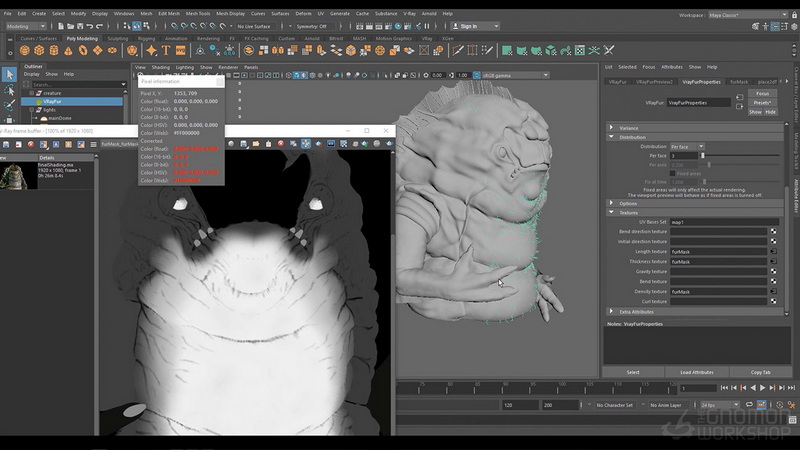Click the Load Attributes button
Image resolution: width=800 pixels, height=450 pixels.
point(696,372)
